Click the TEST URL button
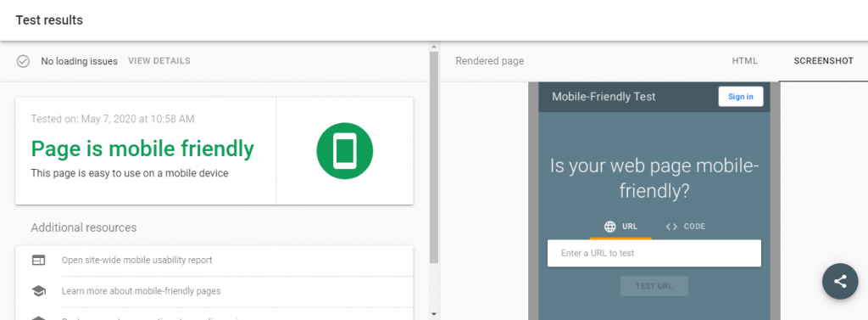The height and width of the screenshot is (320, 868). 654,286
